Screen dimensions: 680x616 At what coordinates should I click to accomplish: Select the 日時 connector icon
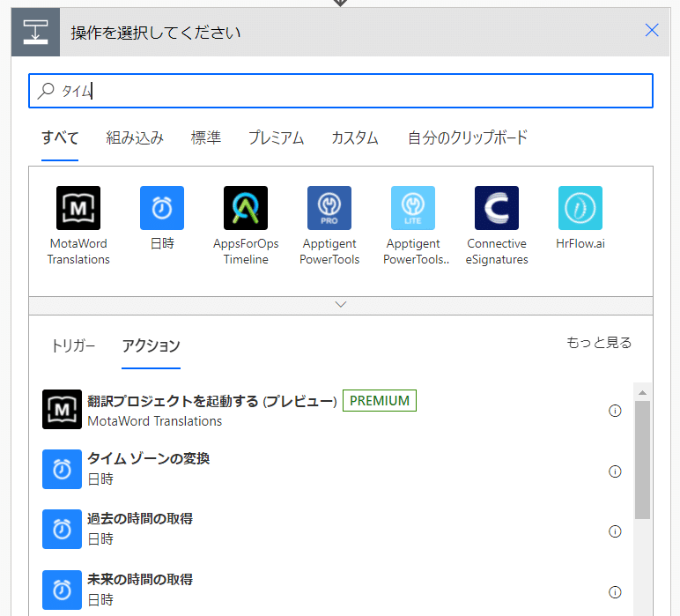pos(162,208)
